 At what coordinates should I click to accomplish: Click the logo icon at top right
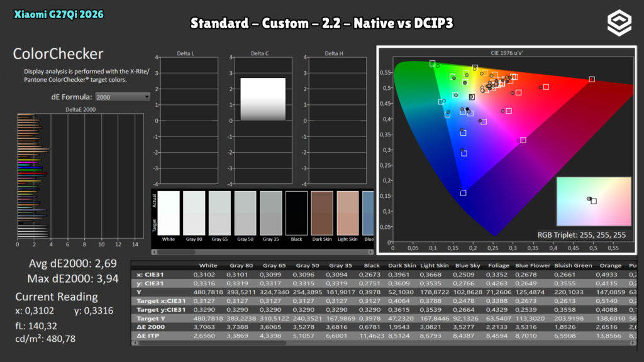click(x=619, y=23)
